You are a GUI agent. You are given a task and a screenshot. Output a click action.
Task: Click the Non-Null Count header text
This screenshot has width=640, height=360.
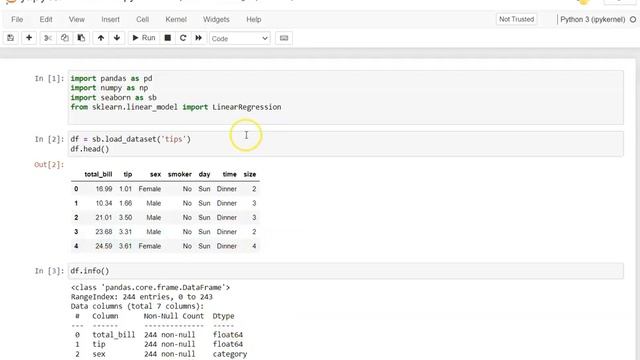point(173,316)
